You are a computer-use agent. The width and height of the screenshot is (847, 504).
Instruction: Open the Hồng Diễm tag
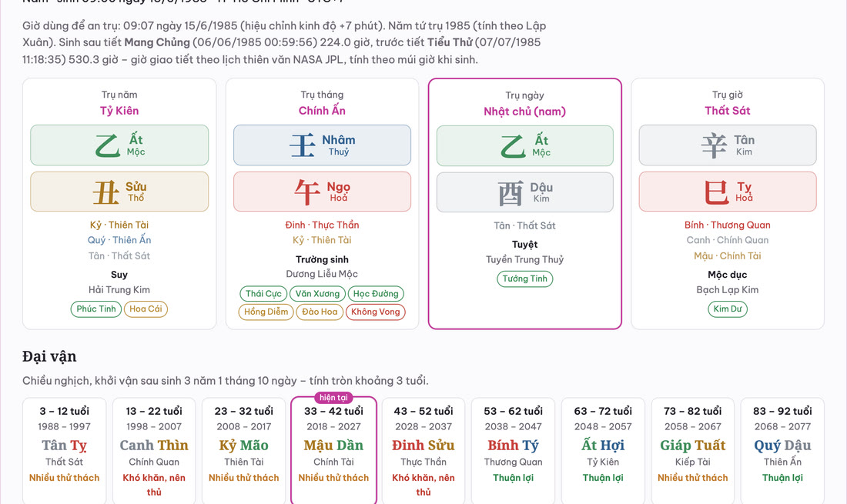[266, 312]
